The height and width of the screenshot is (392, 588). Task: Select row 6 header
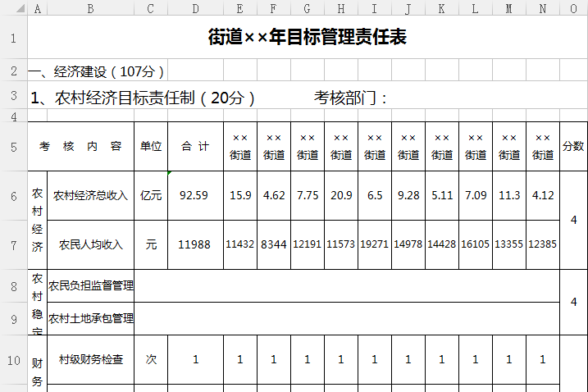coord(13,196)
